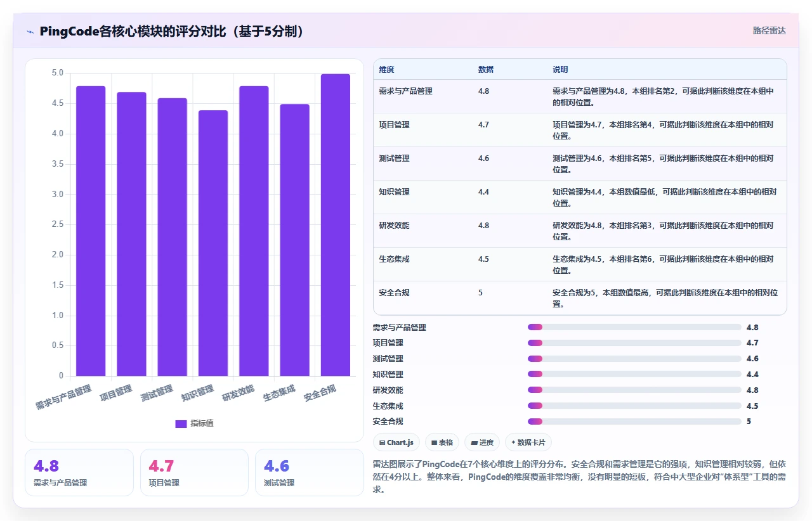Select the 数据卡片 tag chip
The height and width of the screenshot is (521, 812).
pos(528,442)
